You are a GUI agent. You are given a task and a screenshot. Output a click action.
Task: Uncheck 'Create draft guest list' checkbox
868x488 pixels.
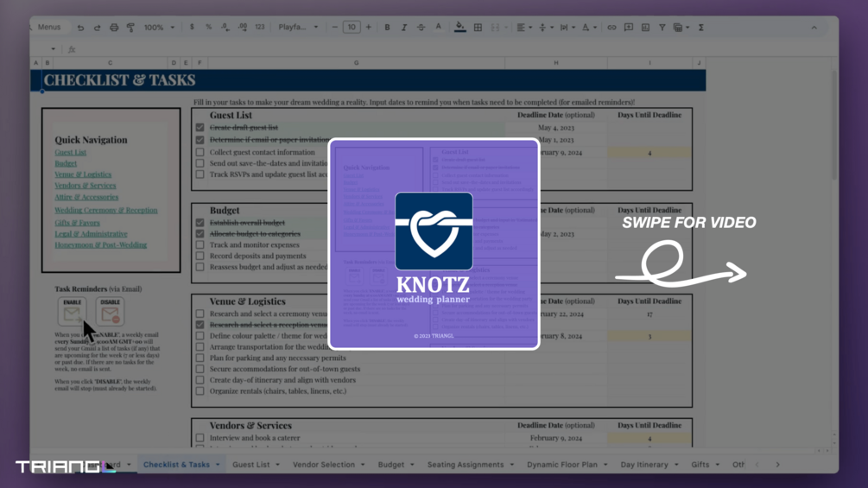point(200,127)
